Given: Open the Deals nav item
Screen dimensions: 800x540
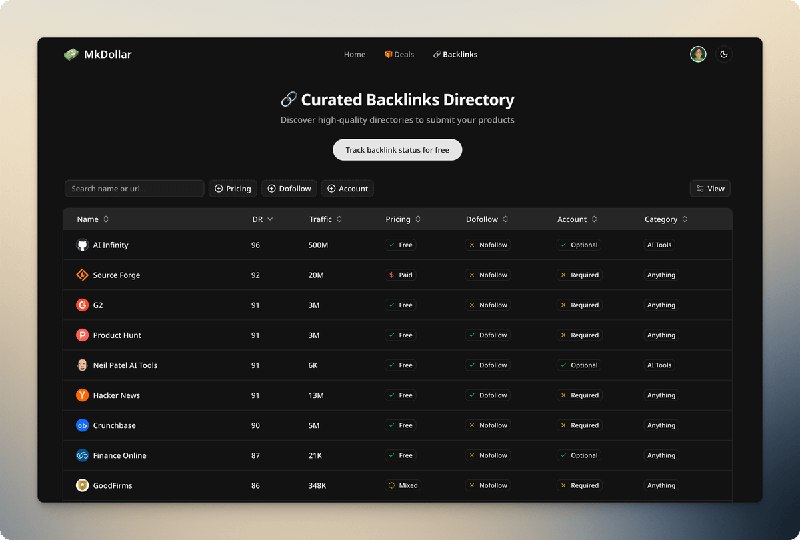Looking at the screenshot, I should (x=399, y=54).
